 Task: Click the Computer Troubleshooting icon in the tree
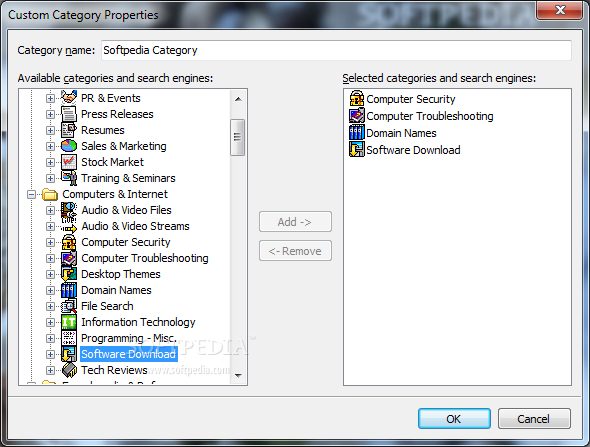(x=69, y=258)
